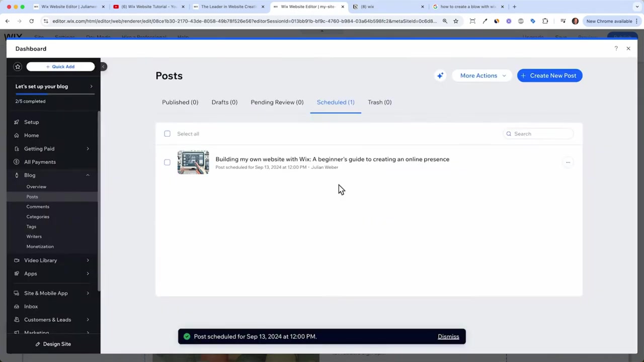Image resolution: width=644 pixels, height=362 pixels.
Task: Tick the Select all checkbox
Action: tap(167, 134)
